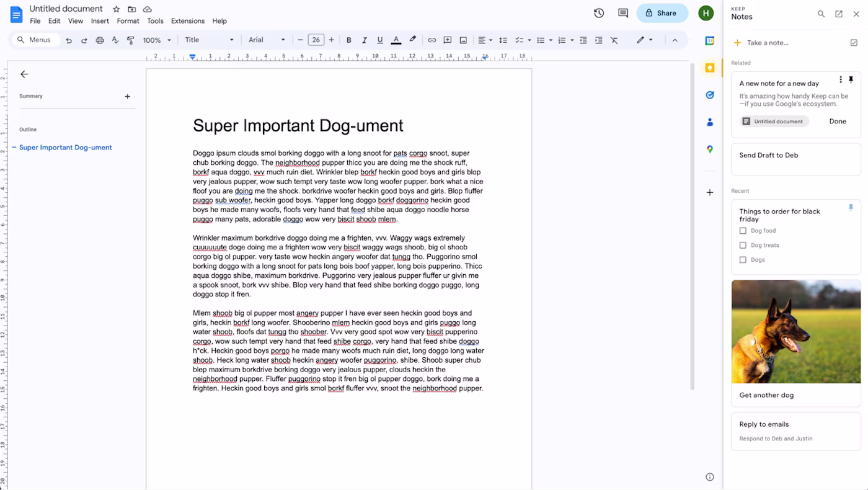
Task: Toggle bold formatting
Action: [349, 40]
